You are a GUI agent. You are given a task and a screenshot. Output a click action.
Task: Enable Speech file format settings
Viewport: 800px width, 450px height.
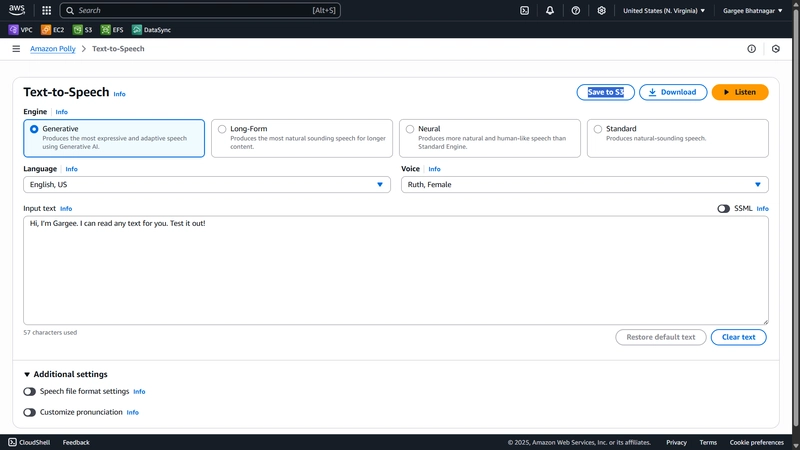click(30, 391)
